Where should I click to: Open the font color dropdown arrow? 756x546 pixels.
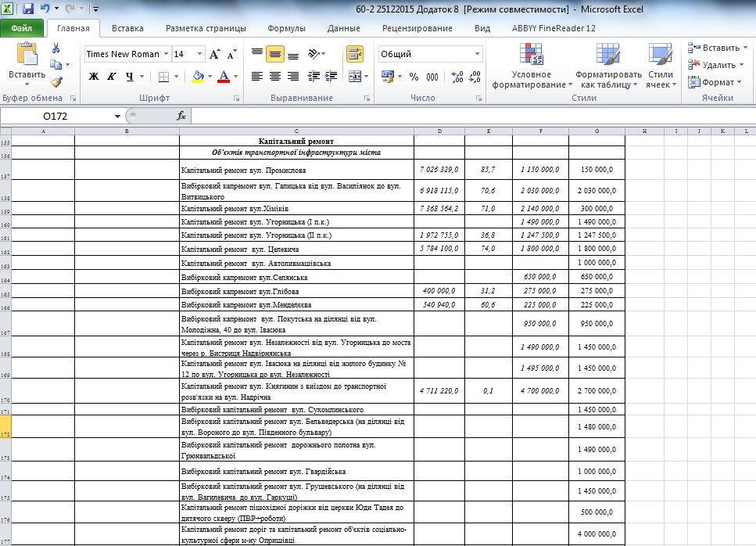point(236,77)
